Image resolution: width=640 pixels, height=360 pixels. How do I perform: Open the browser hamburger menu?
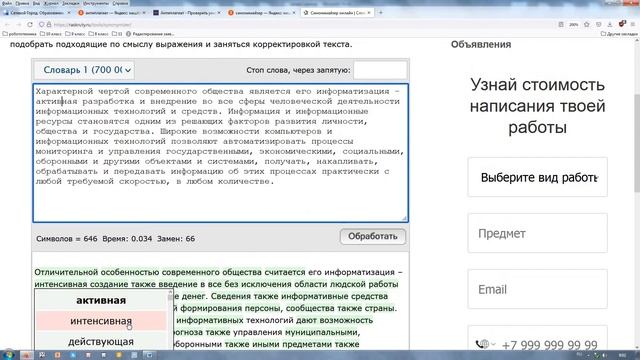633,24
